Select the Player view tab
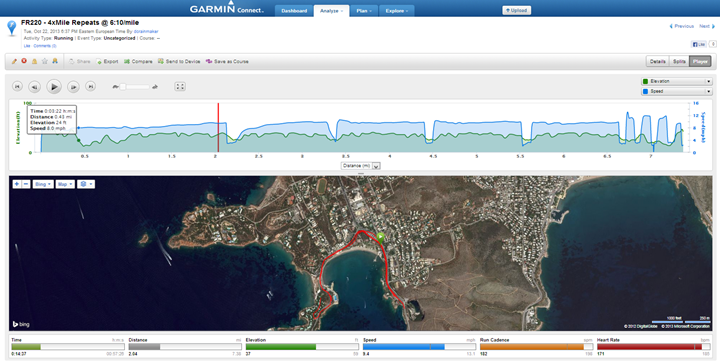Image resolution: width=720 pixels, height=363 pixels. click(700, 61)
